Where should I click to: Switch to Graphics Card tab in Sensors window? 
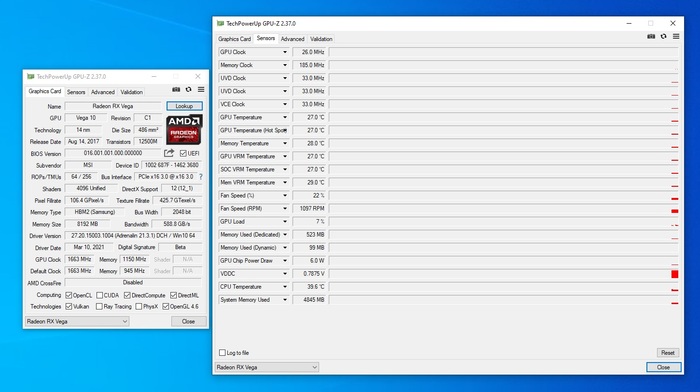pos(234,39)
